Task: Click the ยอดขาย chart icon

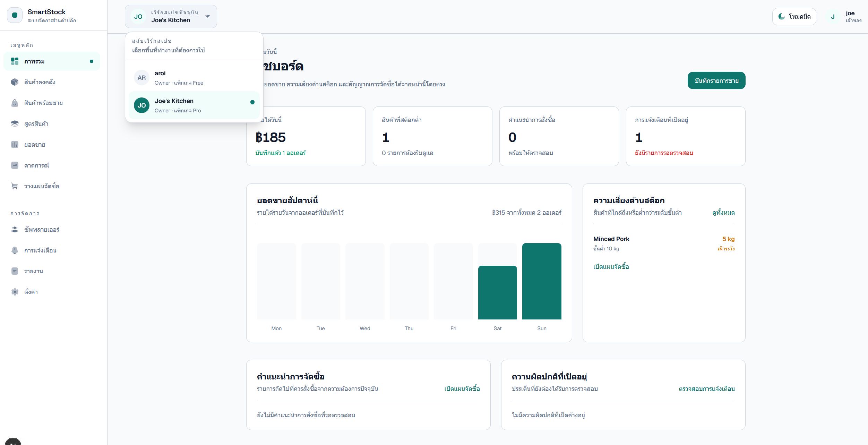Action: [x=15, y=145]
